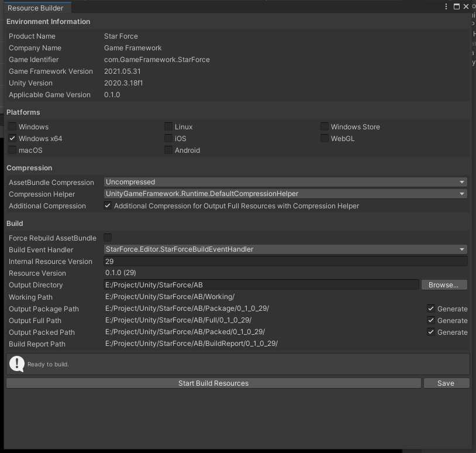Enable the Linux platform checkbox
The image size is (476, 453).
click(x=168, y=126)
